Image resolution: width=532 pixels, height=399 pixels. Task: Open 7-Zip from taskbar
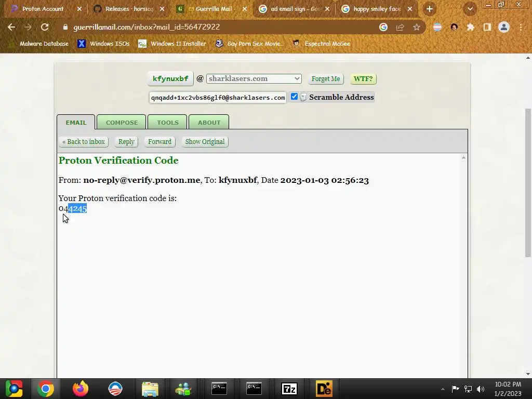coord(289,389)
